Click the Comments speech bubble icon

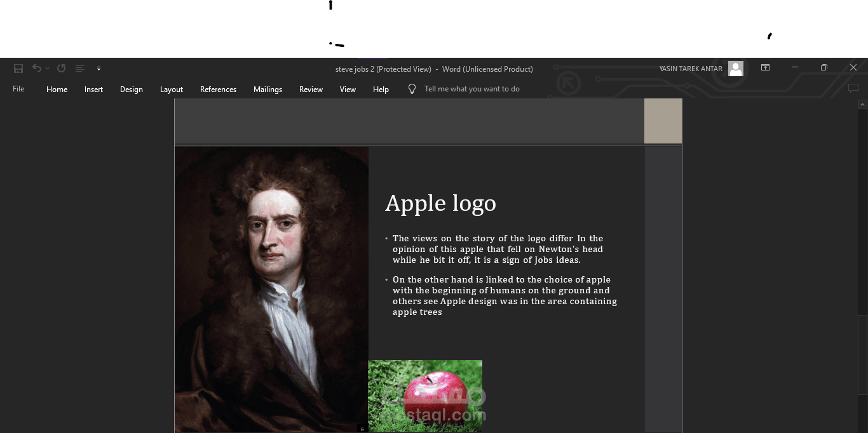coord(853,88)
